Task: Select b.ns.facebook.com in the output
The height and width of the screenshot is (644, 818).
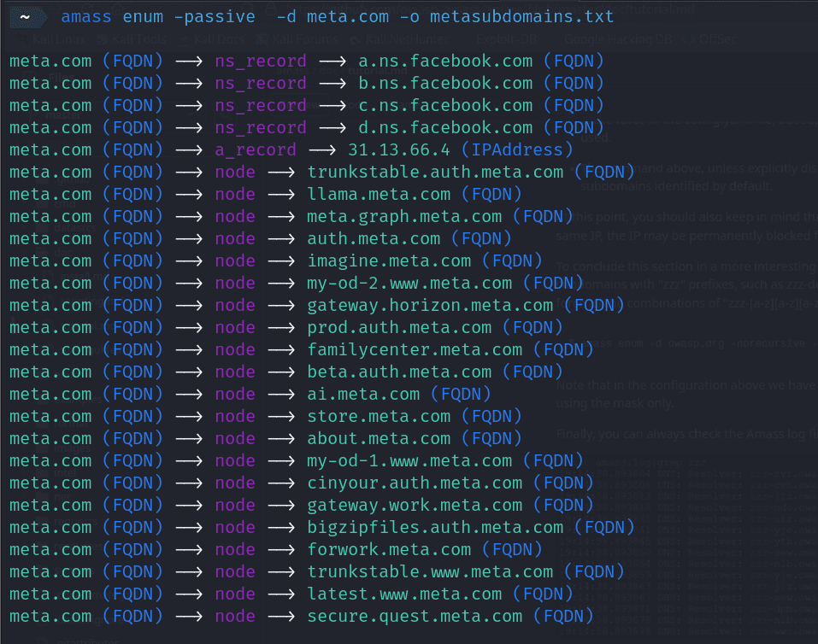Action: [445, 84]
